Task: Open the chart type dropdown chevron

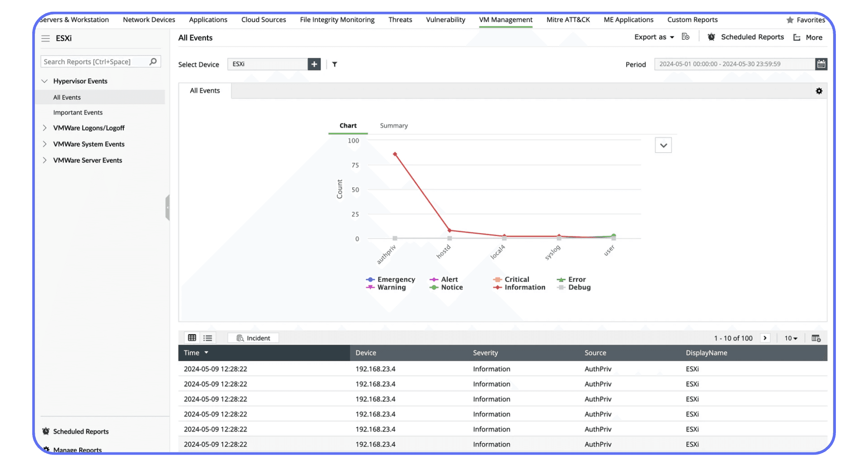Action: coord(663,146)
